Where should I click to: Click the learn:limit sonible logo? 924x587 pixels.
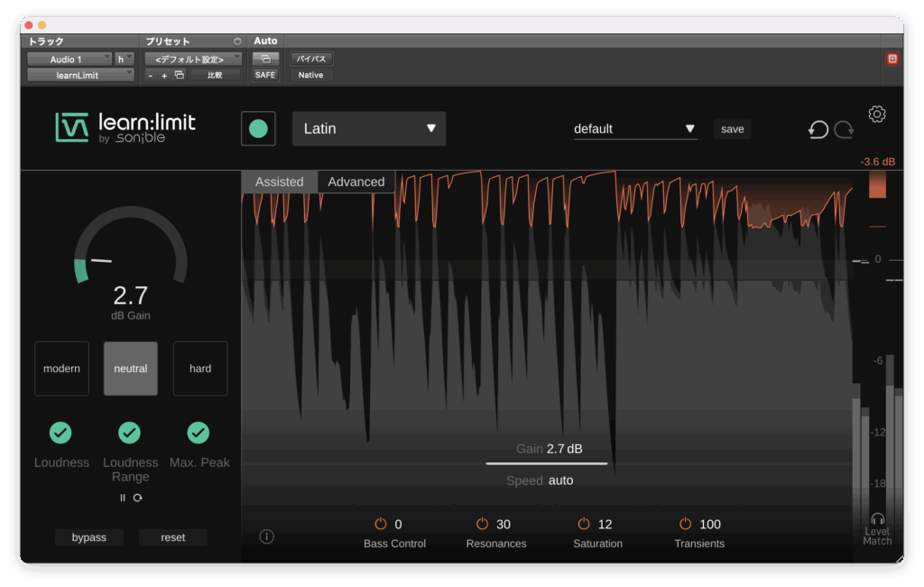(125, 128)
